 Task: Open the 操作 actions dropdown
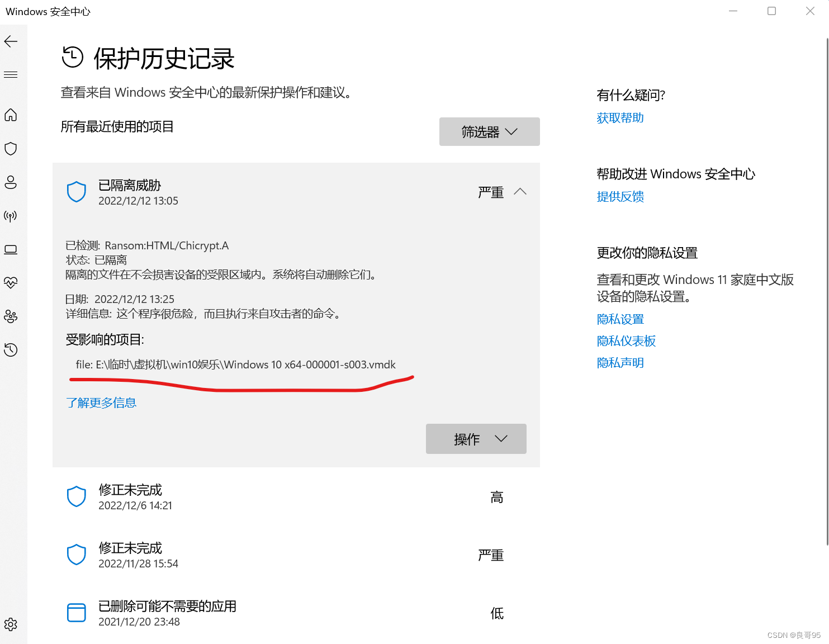(x=476, y=439)
